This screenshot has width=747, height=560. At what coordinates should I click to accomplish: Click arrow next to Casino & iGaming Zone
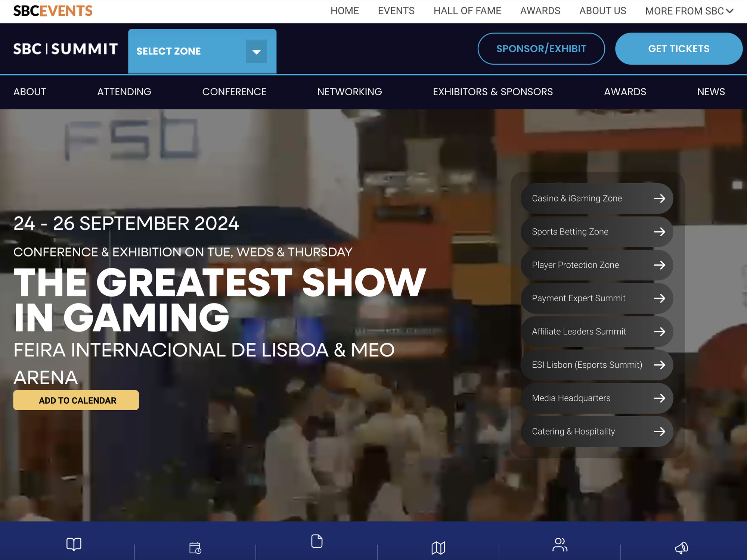pyautogui.click(x=660, y=198)
